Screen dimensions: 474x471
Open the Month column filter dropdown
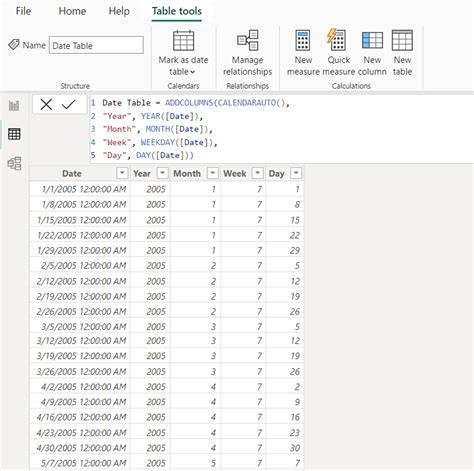click(x=212, y=173)
